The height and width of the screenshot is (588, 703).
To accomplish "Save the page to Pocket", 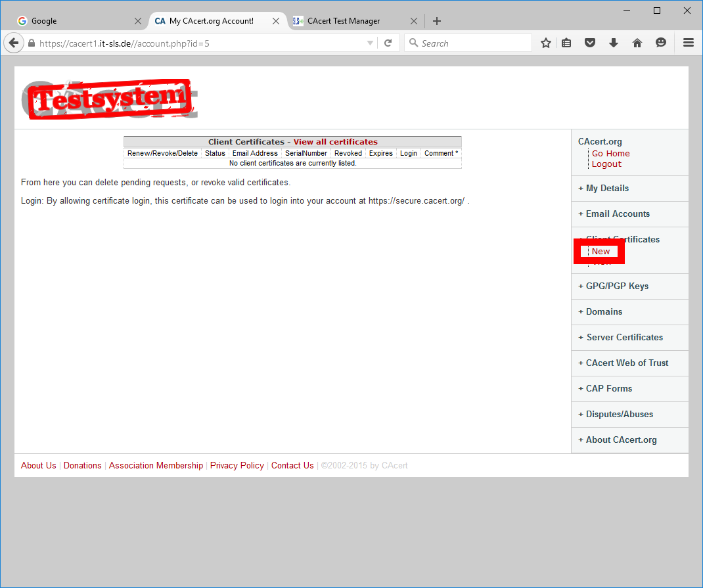I will 590,43.
